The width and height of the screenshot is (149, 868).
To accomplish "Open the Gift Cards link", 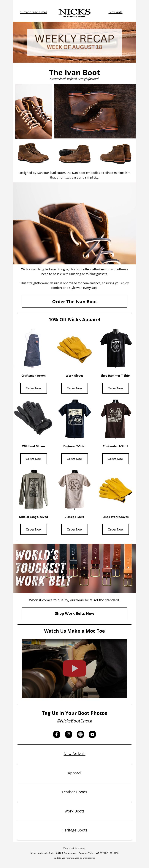I will coord(115,12).
